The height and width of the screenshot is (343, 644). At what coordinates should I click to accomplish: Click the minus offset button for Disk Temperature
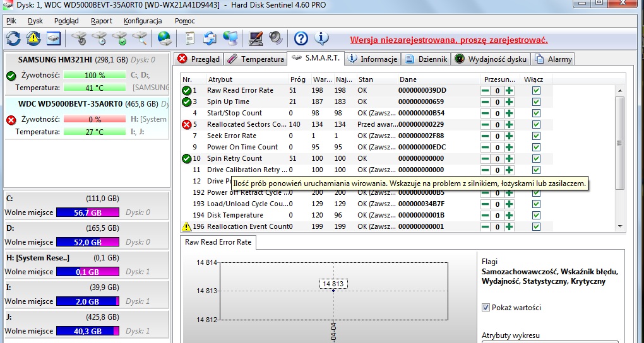click(x=486, y=216)
